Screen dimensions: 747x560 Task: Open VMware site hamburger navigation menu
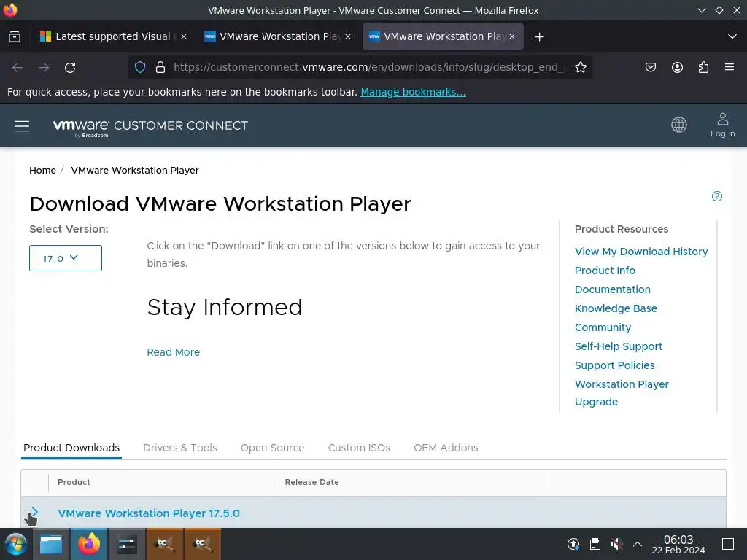coord(22,126)
